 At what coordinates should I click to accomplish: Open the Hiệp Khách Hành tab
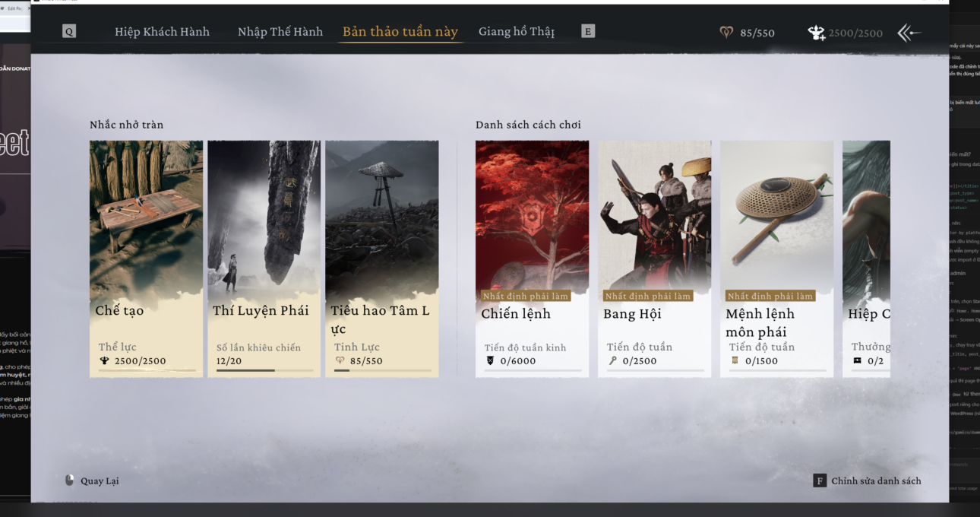(162, 32)
